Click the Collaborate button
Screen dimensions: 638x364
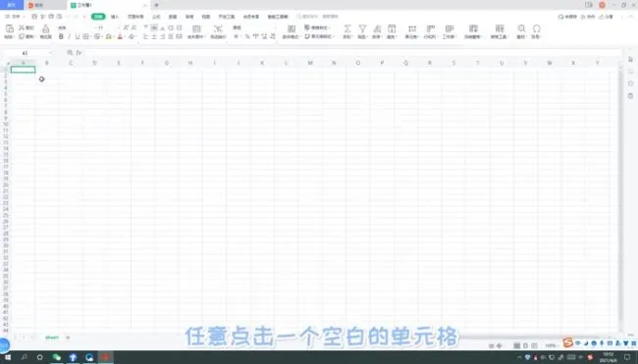(588, 17)
